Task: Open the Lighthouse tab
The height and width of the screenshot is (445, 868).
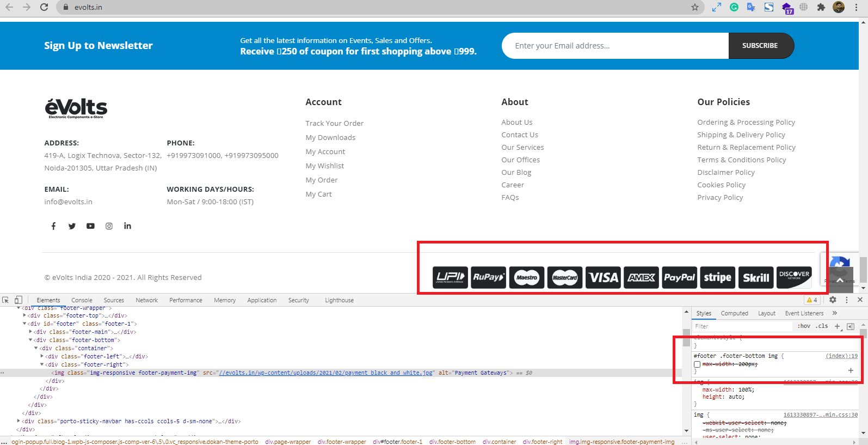Action: tap(340, 300)
